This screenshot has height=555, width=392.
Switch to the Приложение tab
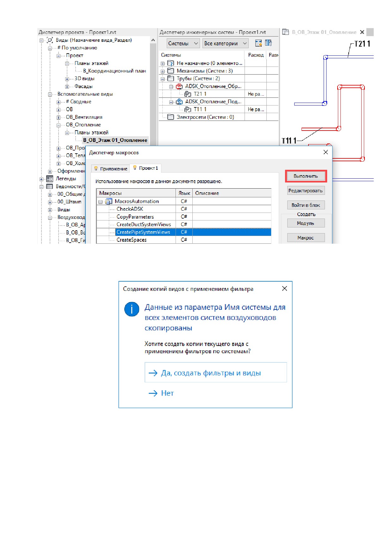(x=111, y=169)
